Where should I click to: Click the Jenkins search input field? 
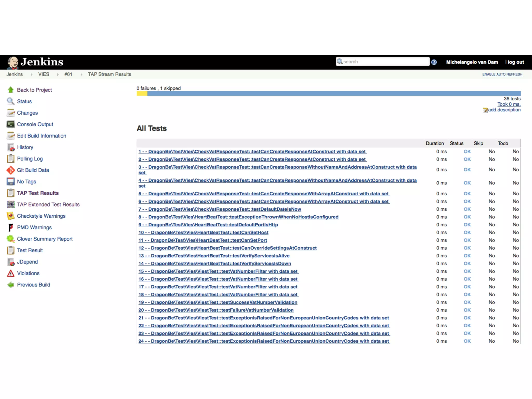pyautogui.click(x=384, y=62)
